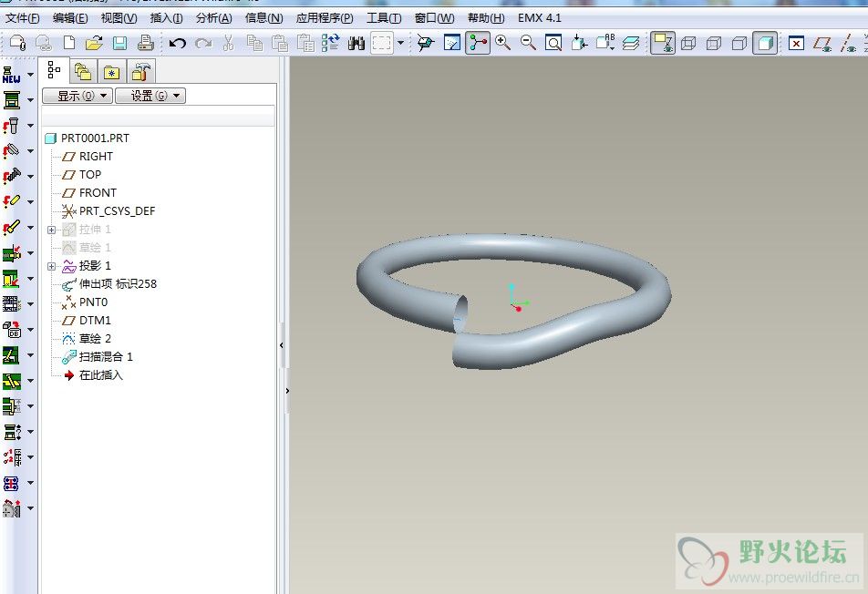Print the model using the printer icon
This screenshot has width=868, height=594.
[x=145, y=43]
